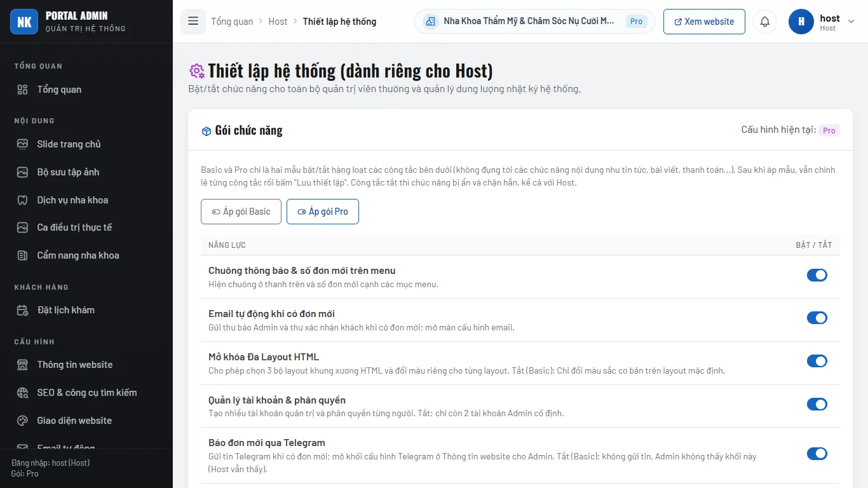Click the Host breadcrumb link

point(278,22)
